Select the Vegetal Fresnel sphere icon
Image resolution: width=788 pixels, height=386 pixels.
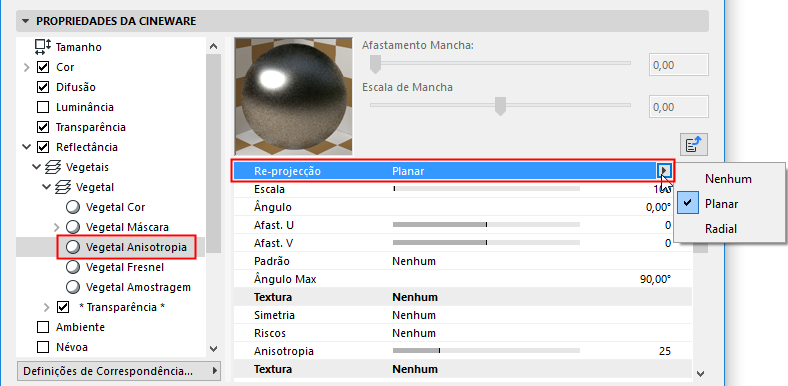point(73,267)
